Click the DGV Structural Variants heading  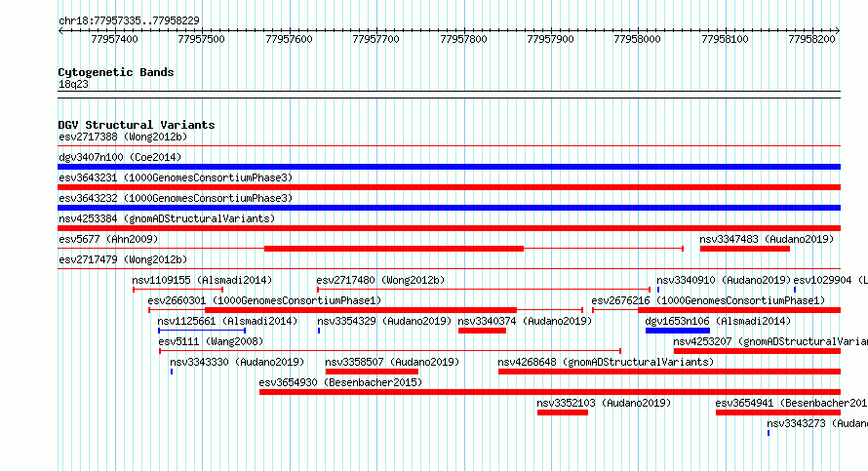[137, 125]
